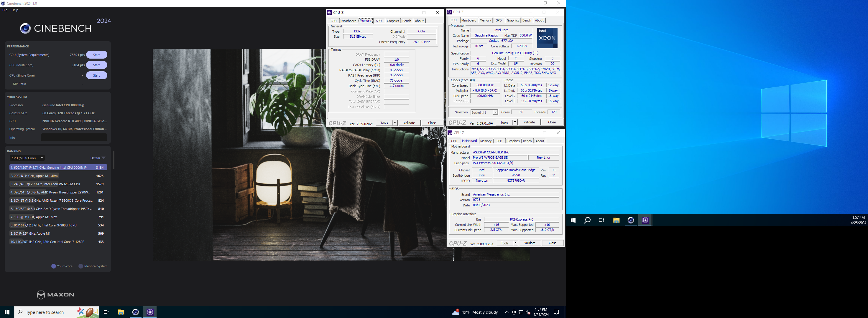Open File Explorer on main taskbar

pyautogui.click(x=121, y=312)
